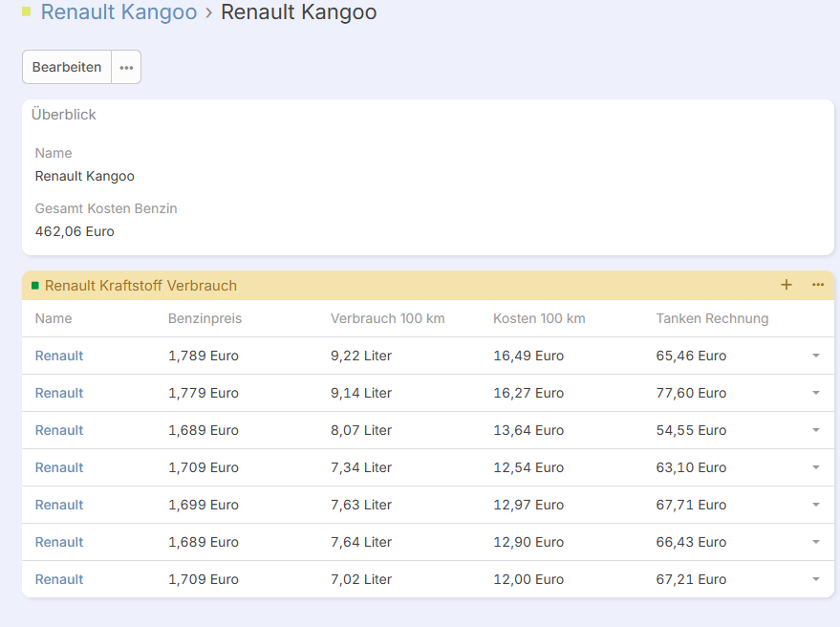Open the more options menu beside Bearbeiten
Screen dimensions: 840x627
[126, 68]
